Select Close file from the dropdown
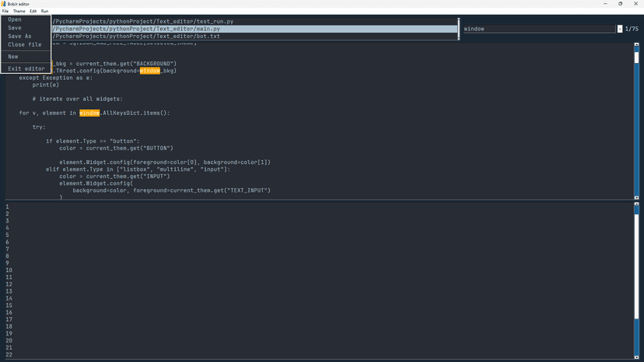644x362 pixels. coord(25,45)
